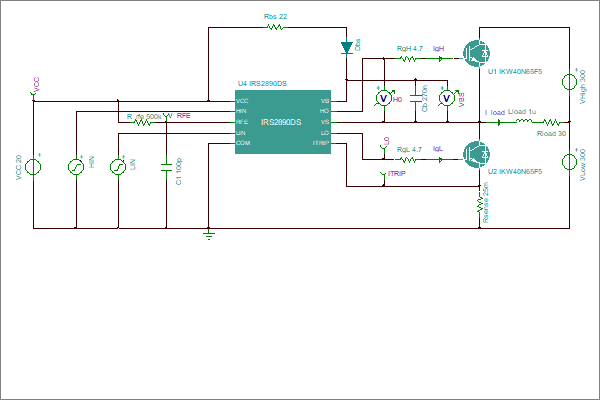Click the COM pin label on the IC

point(243,143)
